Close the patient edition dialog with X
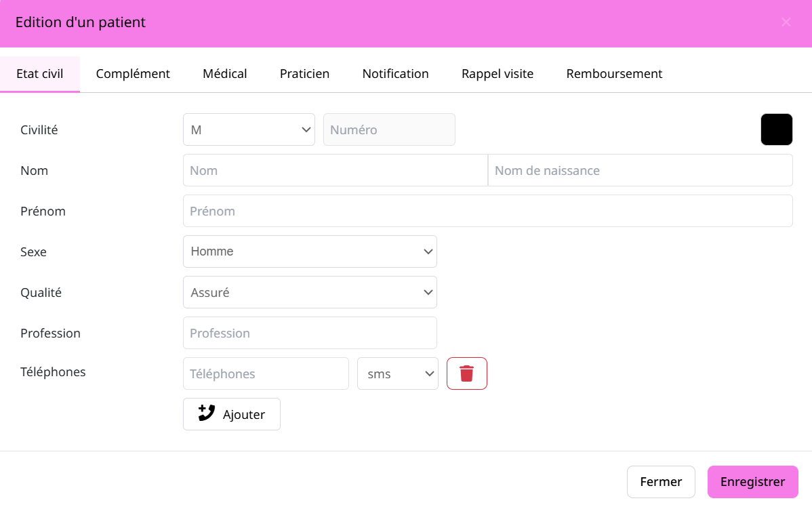This screenshot has height=507, width=812. [786, 22]
